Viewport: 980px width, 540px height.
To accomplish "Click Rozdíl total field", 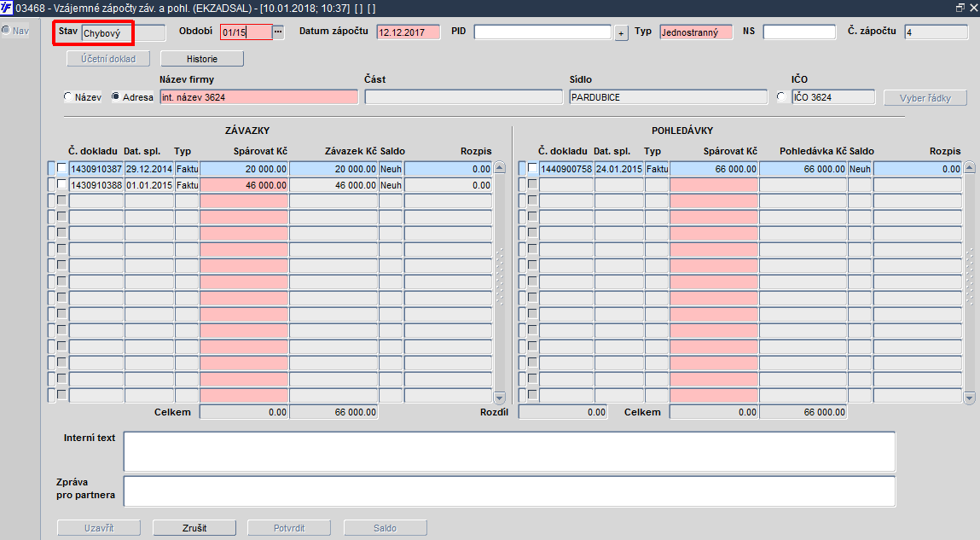I will 563,412.
